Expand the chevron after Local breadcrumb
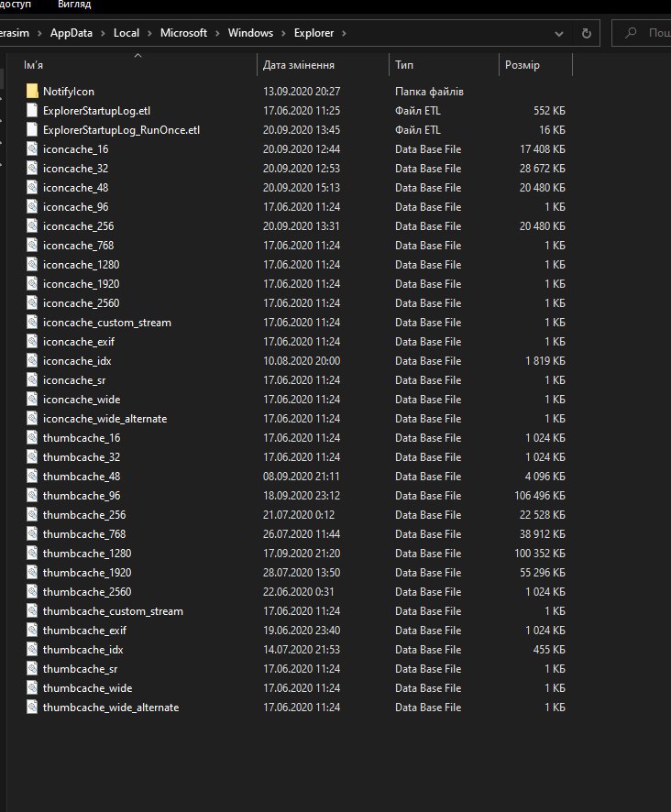The width and height of the screenshot is (671, 812). (x=149, y=34)
